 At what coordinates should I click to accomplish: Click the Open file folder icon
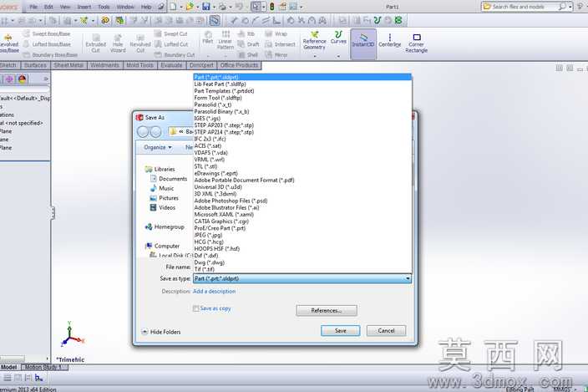click(x=190, y=7)
